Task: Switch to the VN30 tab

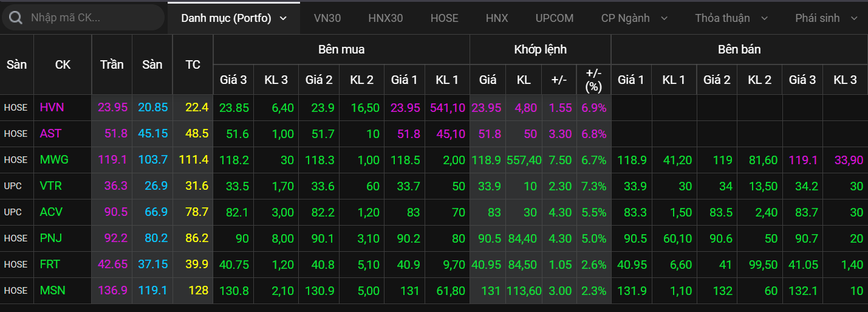Action: coord(327,18)
